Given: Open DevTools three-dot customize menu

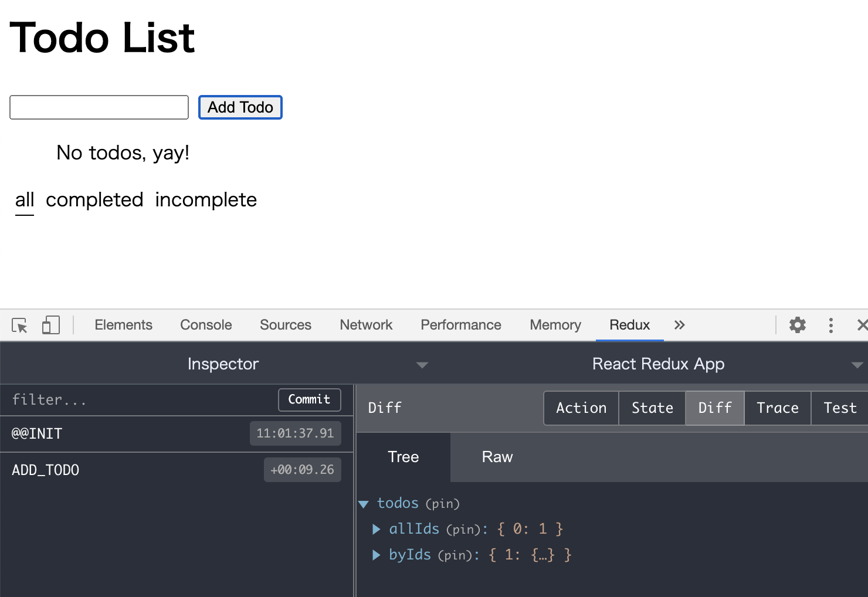Looking at the screenshot, I should (830, 325).
